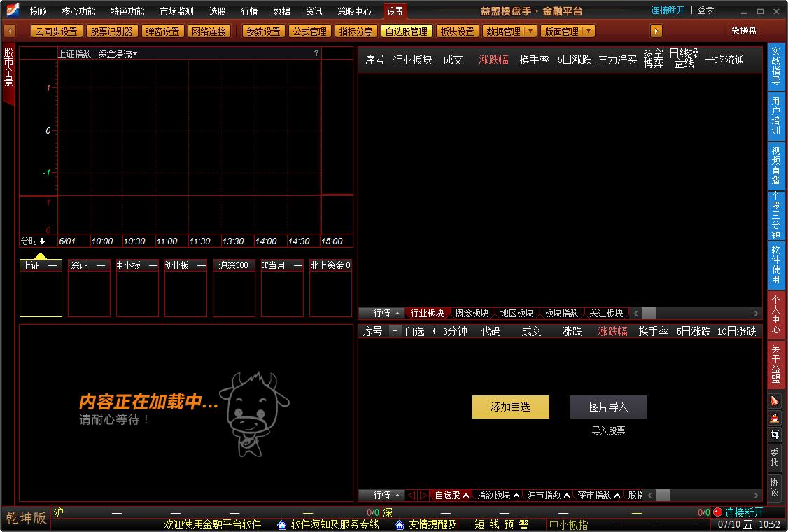The height and width of the screenshot is (532, 788).
Task: Click the home icon beside 软件须知及服务专线
Action: [281, 525]
